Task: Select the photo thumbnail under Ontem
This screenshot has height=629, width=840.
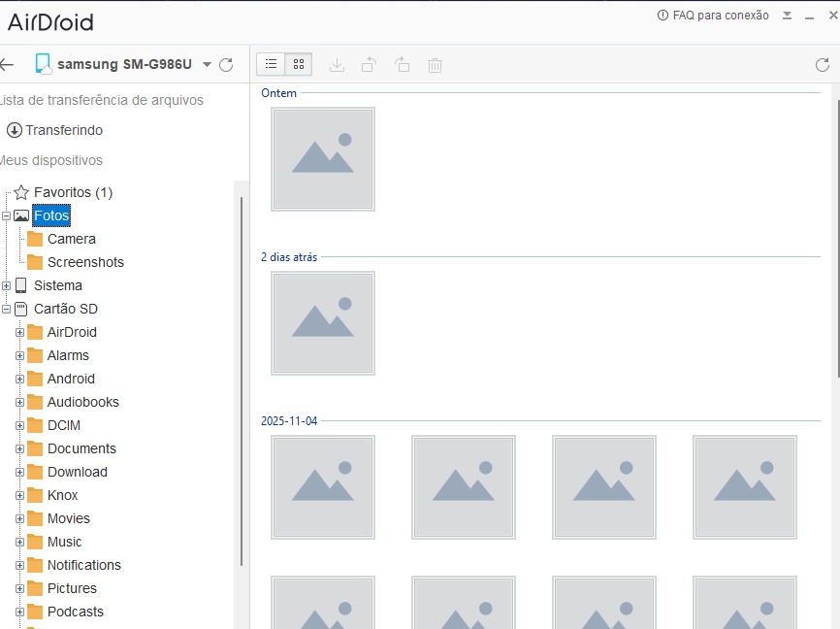Action: click(323, 159)
